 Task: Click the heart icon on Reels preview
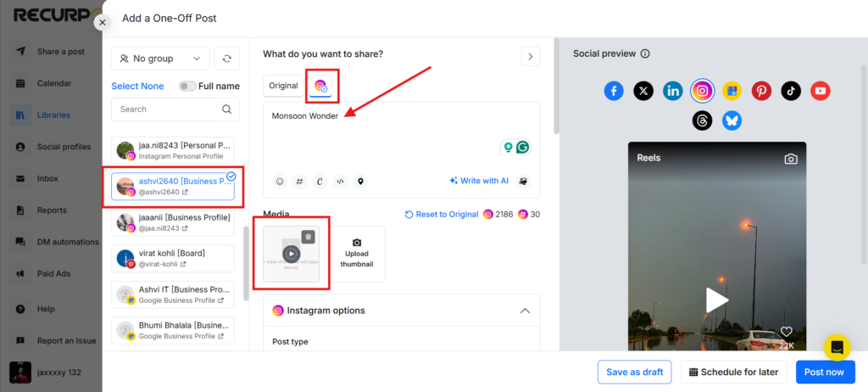(x=787, y=332)
